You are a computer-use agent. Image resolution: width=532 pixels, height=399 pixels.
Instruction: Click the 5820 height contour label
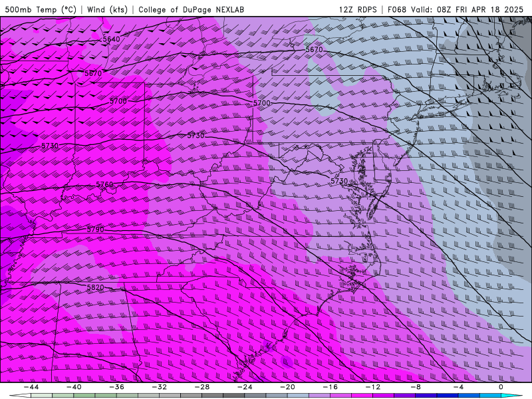click(x=95, y=288)
